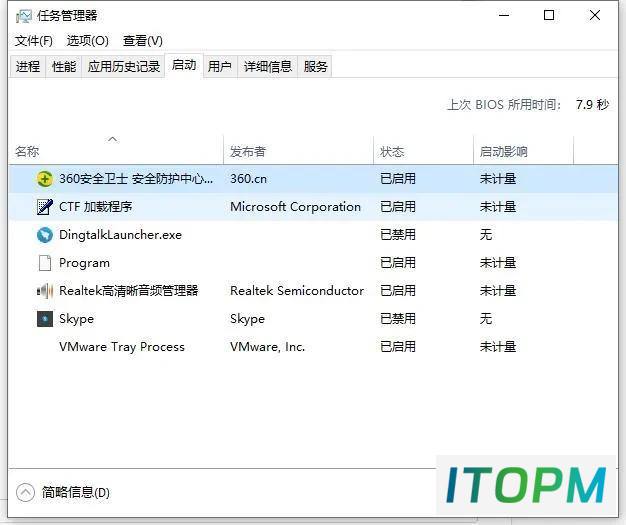Switch to the 服务 tab
626x525 pixels.
[x=315, y=66]
